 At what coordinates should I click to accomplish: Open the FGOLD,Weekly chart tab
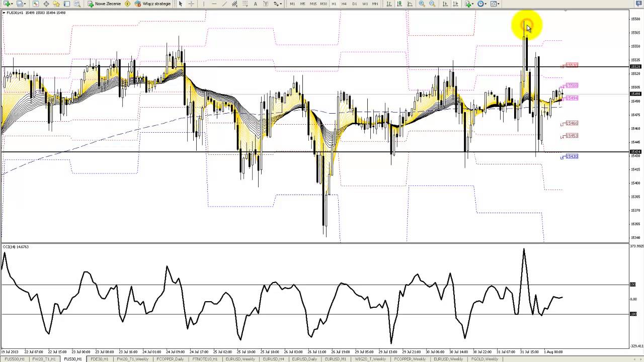tap(485, 359)
